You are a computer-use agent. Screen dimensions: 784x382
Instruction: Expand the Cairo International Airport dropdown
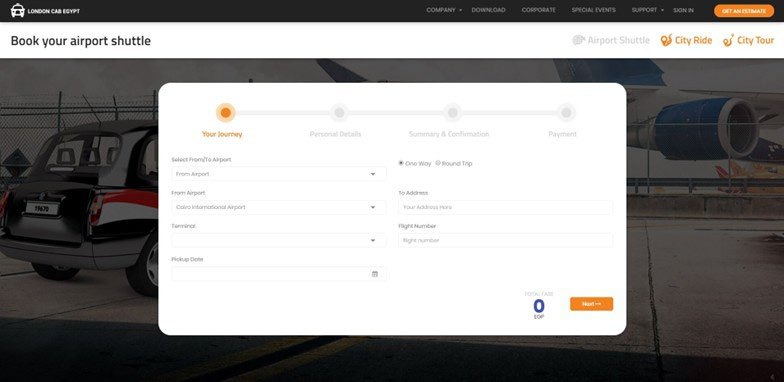[x=278, y=207]
